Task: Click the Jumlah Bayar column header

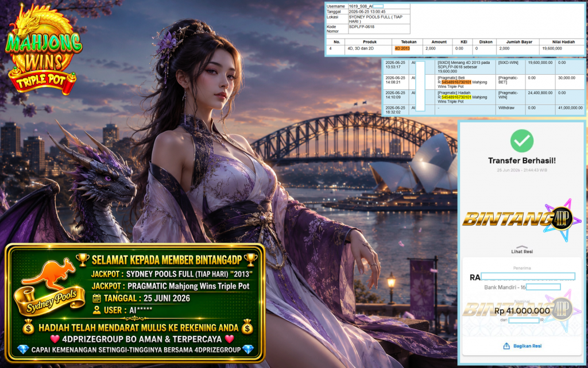Action: (519, 41)
